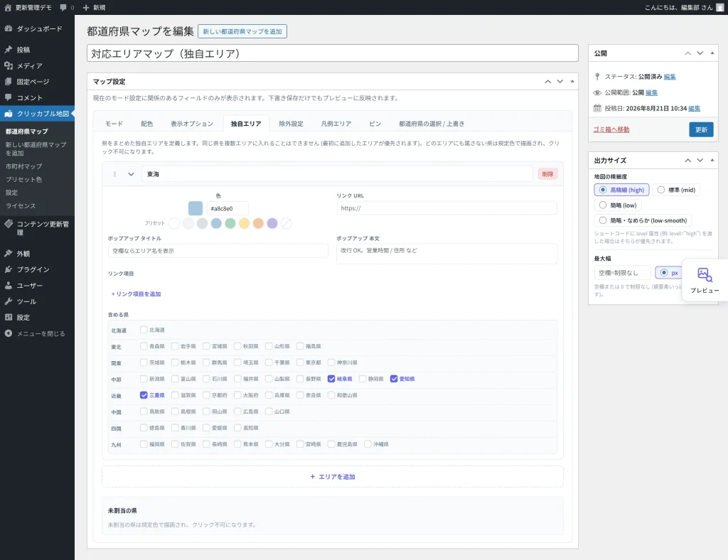The height and width of the screenshot is (560, 728).
Task: Open the ツール wrench icon
Action: click(x=9, y=301)
